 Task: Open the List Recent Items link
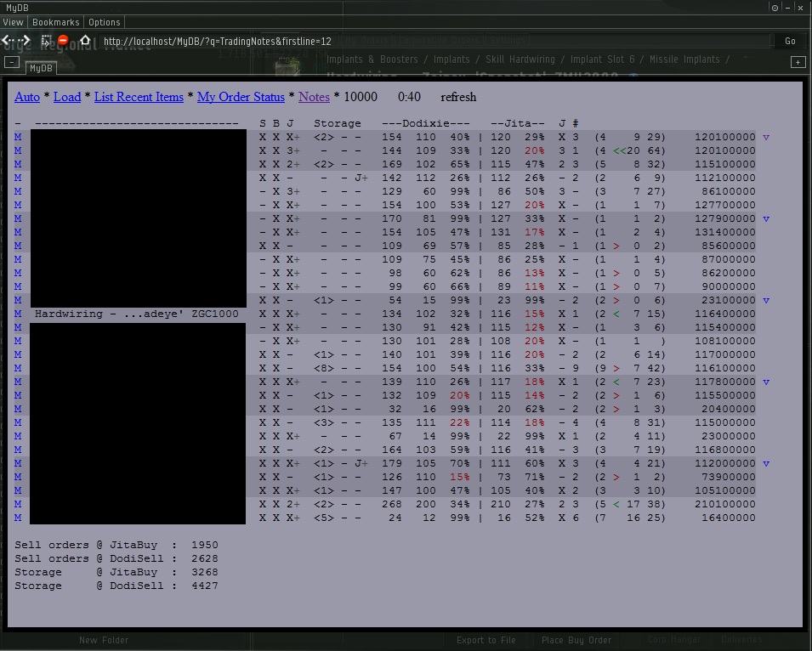tap(139, 97)
